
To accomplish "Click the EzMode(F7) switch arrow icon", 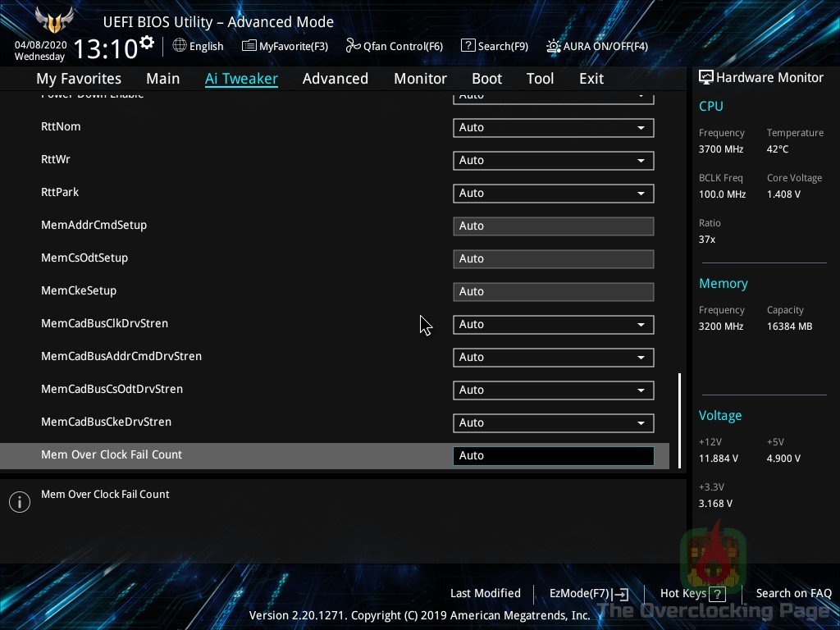I will point(621,594).
